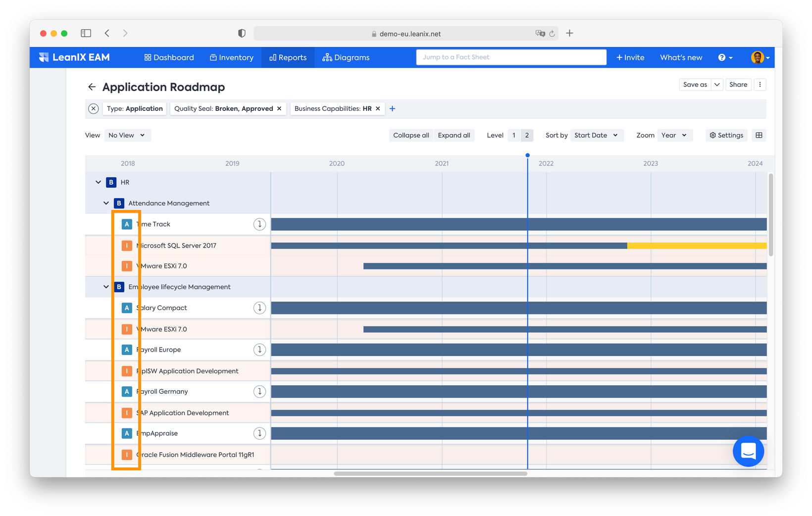This screenshot has width=812, height=516.
Task: Click the Jump to a Fact Sheet field
Action: (x=511, y=57)
